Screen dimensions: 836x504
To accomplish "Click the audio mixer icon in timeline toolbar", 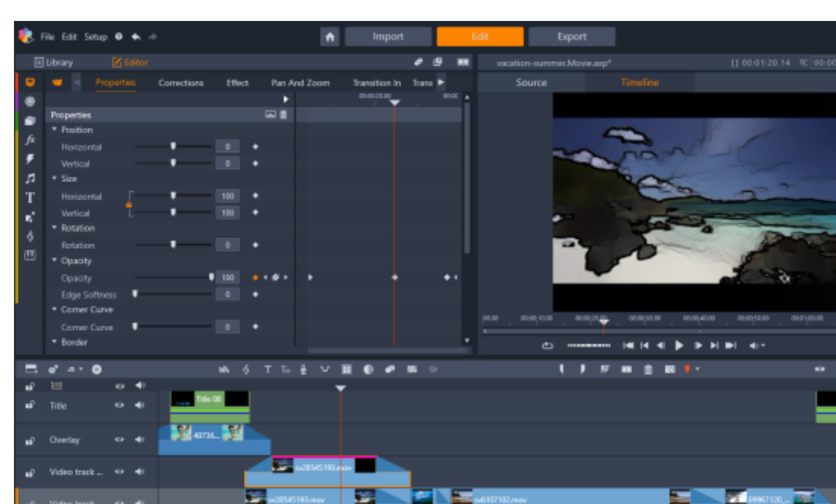I will click(224, 369).
